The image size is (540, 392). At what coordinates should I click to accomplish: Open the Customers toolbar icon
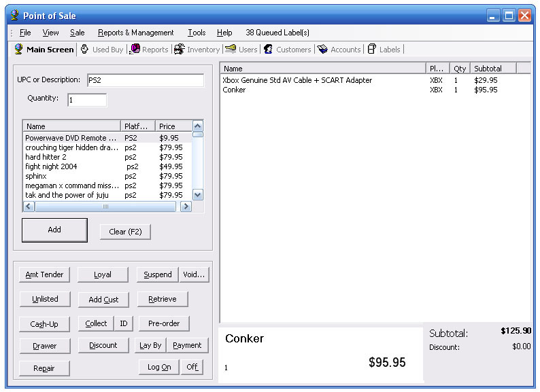pyautogui.click(x=269, y=50)
